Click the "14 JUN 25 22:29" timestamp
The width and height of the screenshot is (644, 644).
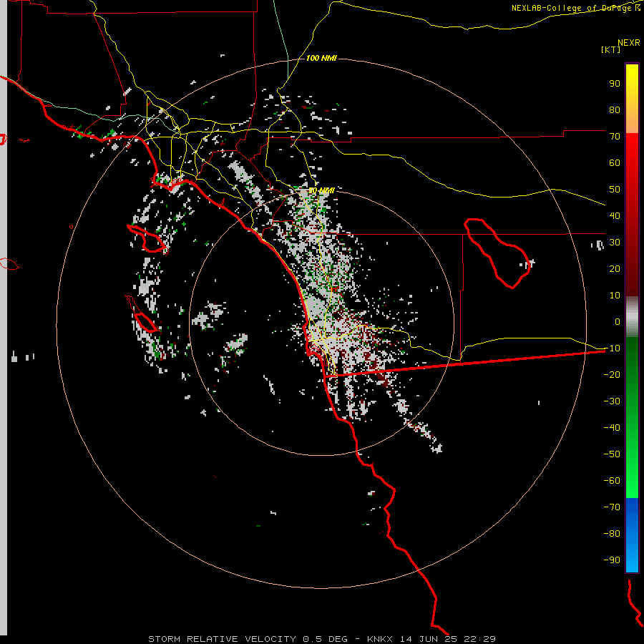click(448, 639)
